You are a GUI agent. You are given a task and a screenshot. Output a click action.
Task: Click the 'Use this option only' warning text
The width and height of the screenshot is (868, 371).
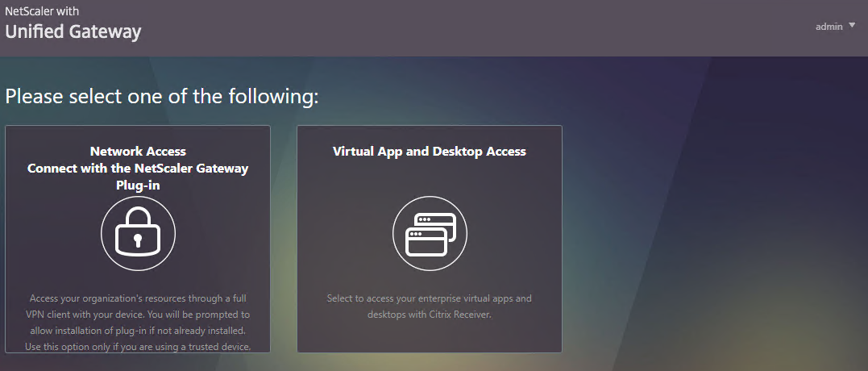click(138, 347)
